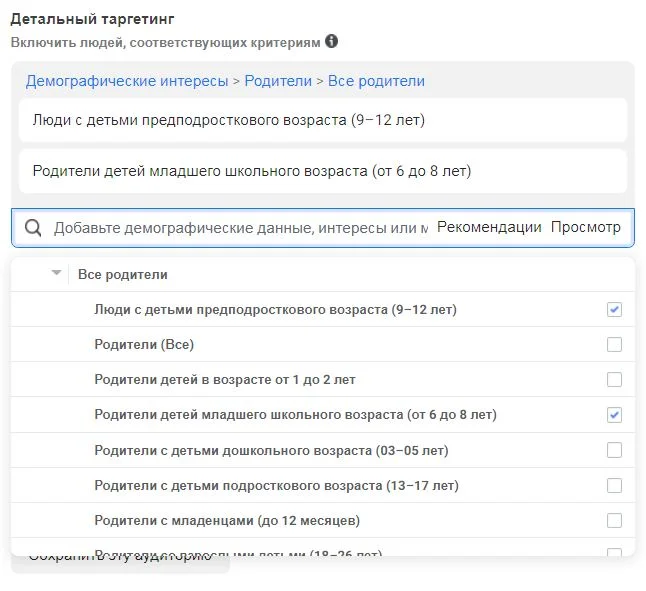Select preschool-age (03–05) parents checkbox
The height and width of the screenshot is (591, 646).
click(x=614, y=450)
